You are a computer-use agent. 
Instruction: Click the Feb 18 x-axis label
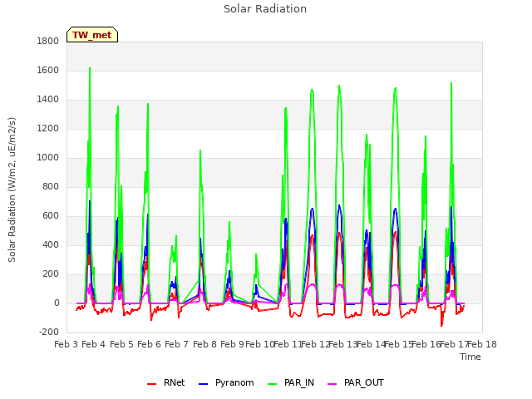482,345
